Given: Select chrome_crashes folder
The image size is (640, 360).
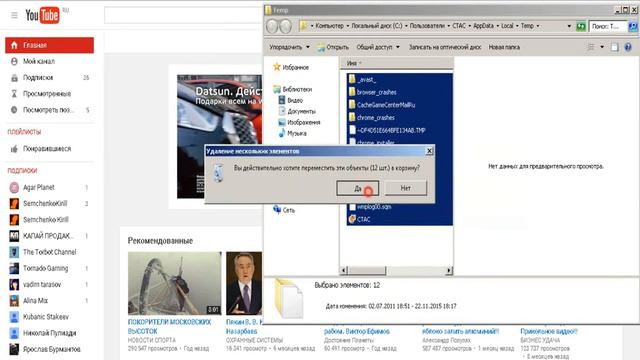Looking at the screenshot, I should coord(371,118).
